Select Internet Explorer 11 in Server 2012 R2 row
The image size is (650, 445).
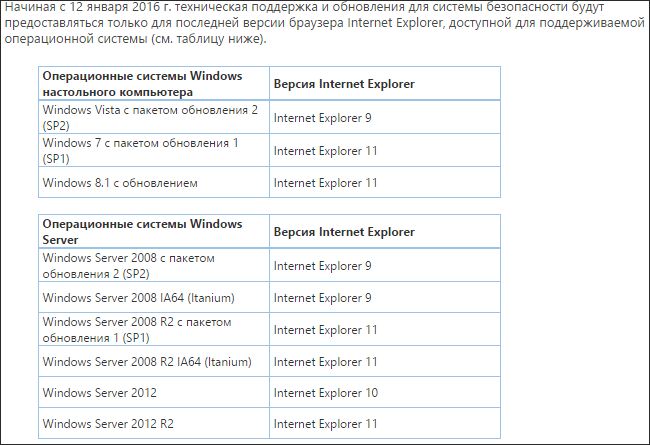tap(325, 424)
